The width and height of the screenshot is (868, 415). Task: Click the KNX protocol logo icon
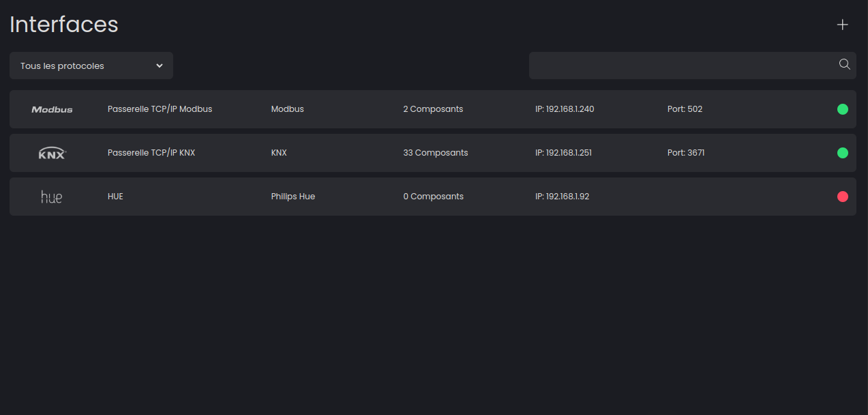point(51,153)
